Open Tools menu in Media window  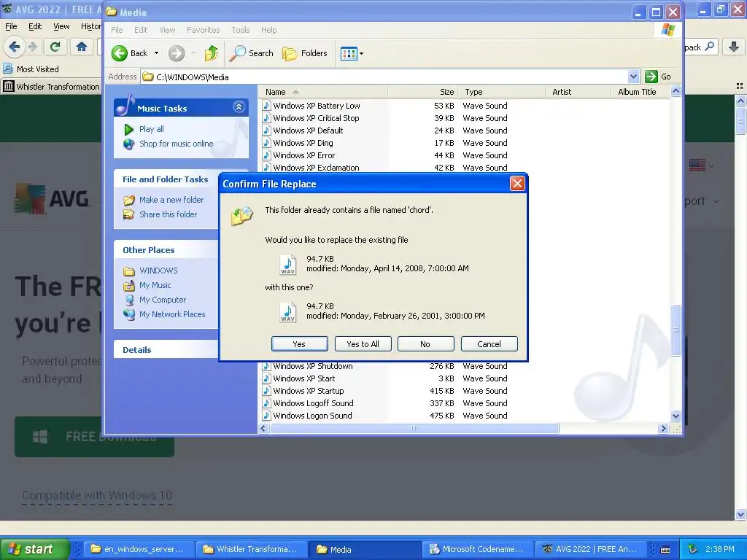click(241, 30)
